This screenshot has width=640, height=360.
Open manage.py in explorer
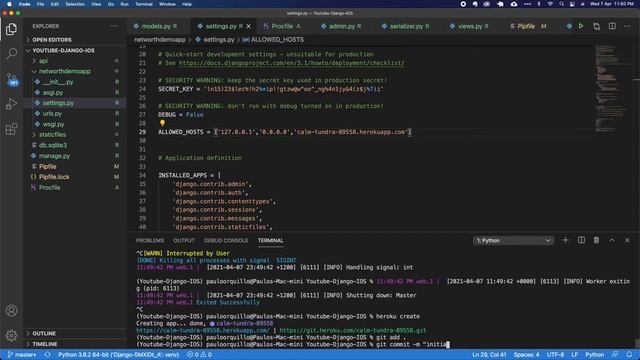54,156
